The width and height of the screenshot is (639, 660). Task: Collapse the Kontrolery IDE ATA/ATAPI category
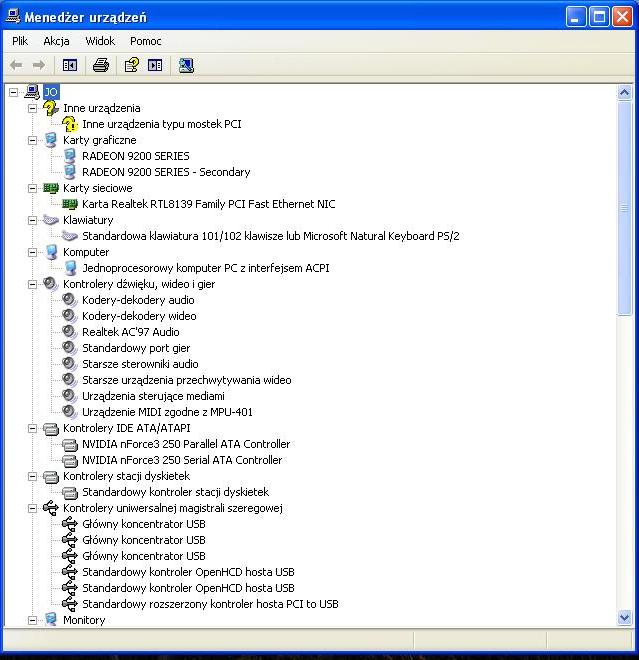32,428
